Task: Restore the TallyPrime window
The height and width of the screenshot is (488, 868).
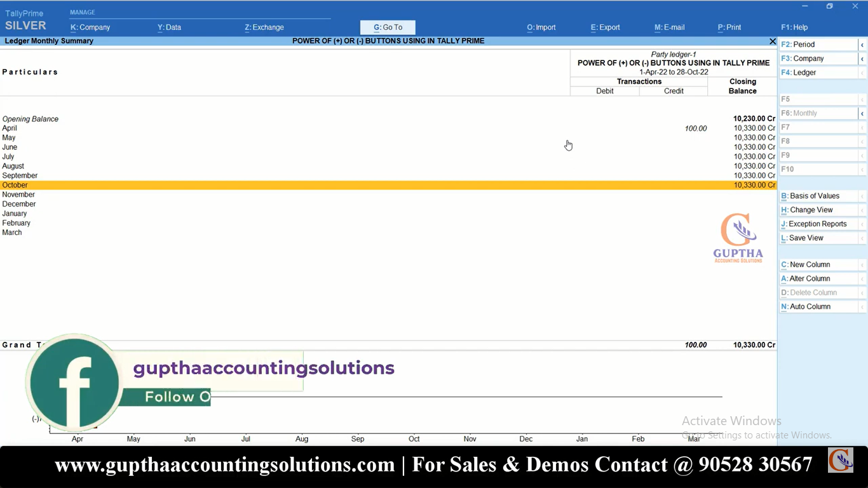Action: click(829, 6)
